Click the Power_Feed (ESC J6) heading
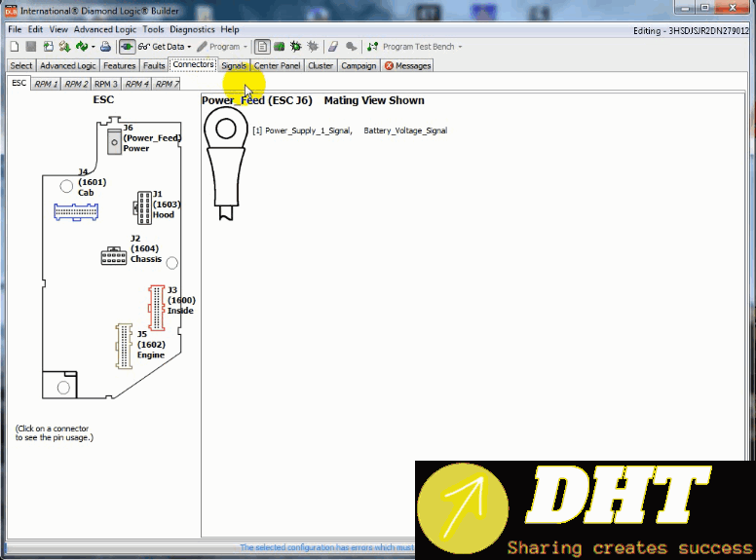 pos(257,100)
